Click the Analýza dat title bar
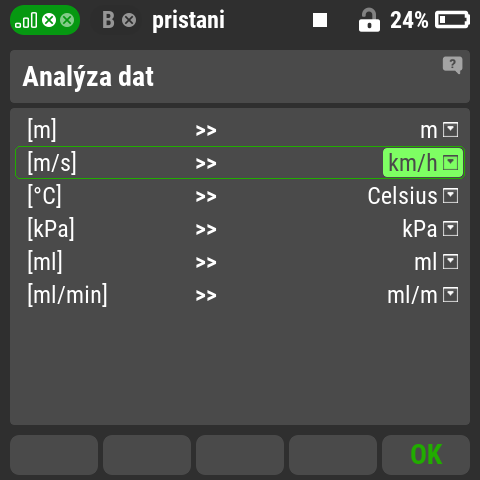 [240, 76]
